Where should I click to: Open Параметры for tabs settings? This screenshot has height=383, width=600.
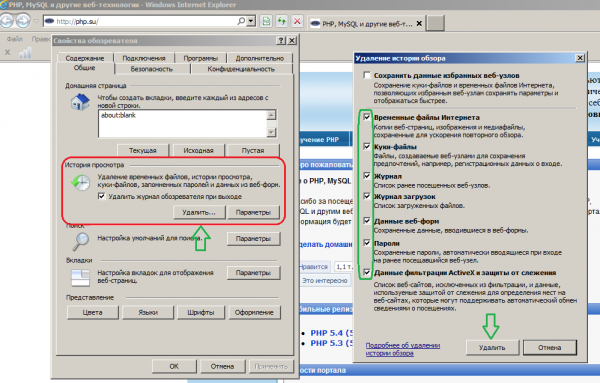pyautogui.click(x=253, y=273)
